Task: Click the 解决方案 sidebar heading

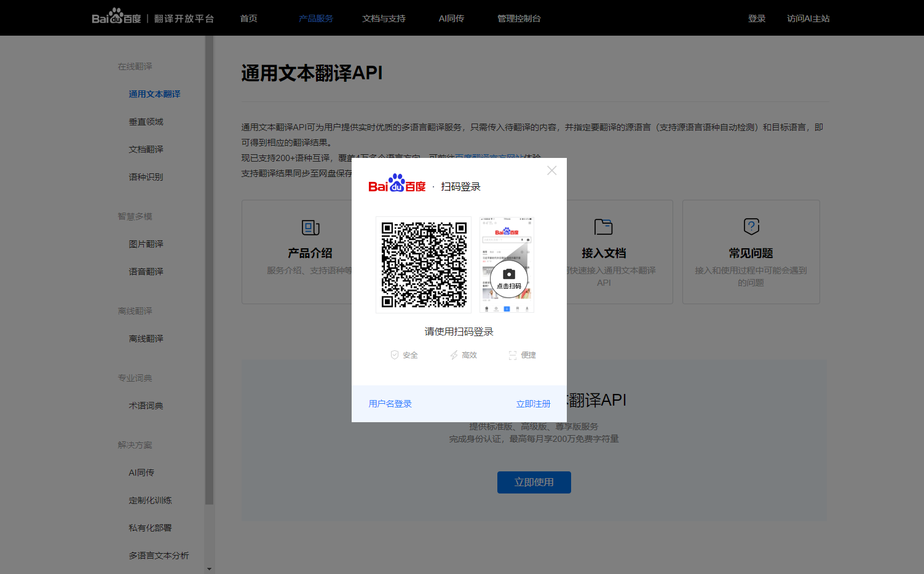Action: click(135, 445)
